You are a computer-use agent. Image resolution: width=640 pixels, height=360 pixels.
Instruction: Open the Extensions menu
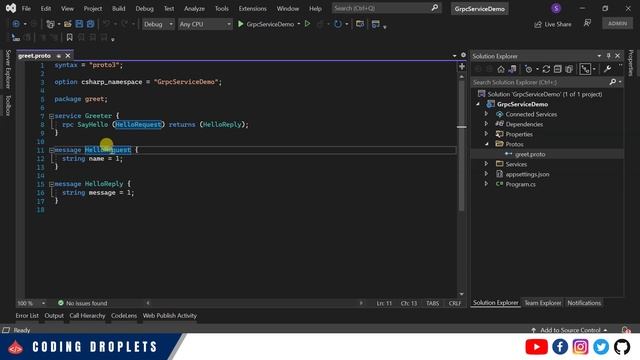pyautogui.click(x=253, y=8)
